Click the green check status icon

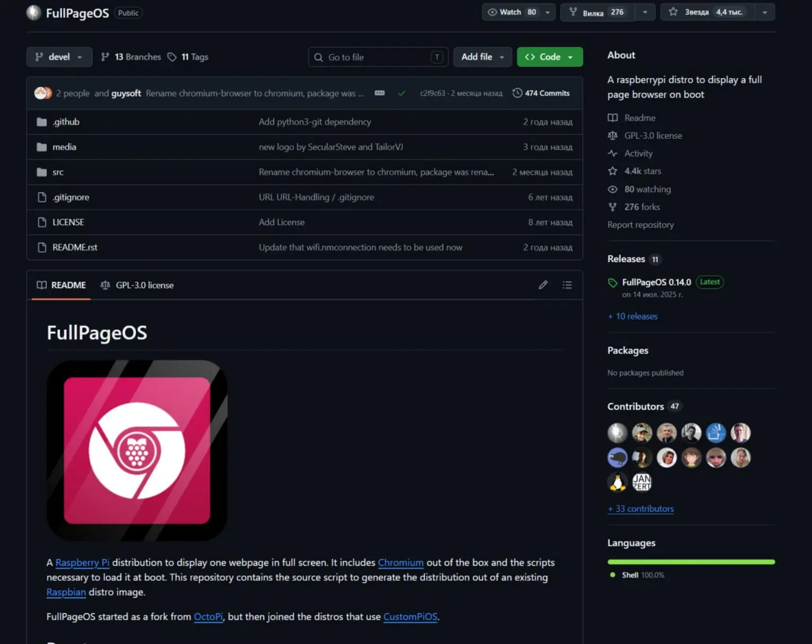coord(402,93)
